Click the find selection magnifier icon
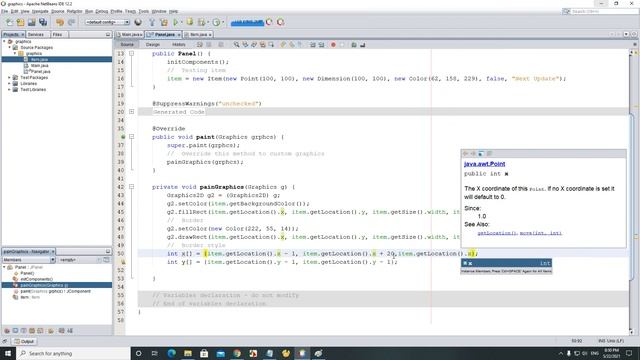The height and width of the screenshot is (360, 640). point(236,44)
